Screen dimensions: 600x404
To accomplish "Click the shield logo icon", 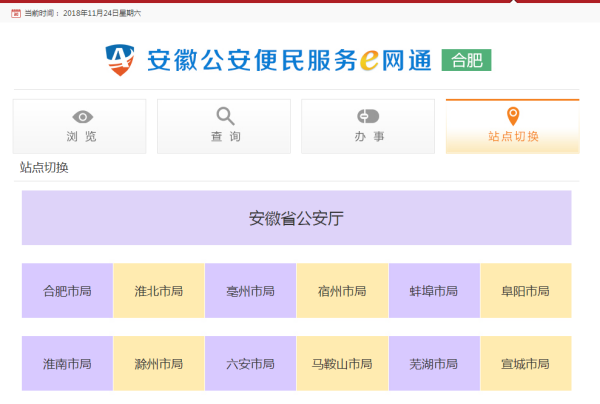I will 120,60.
